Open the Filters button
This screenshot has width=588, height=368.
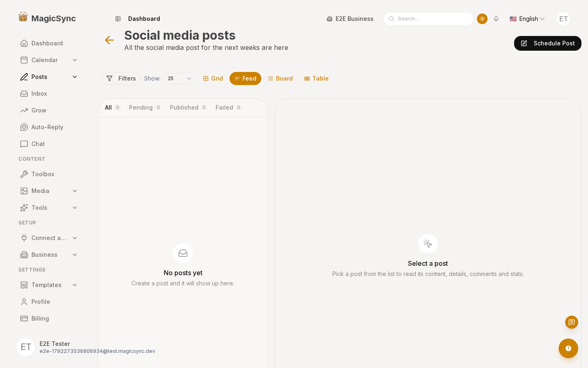121,79
